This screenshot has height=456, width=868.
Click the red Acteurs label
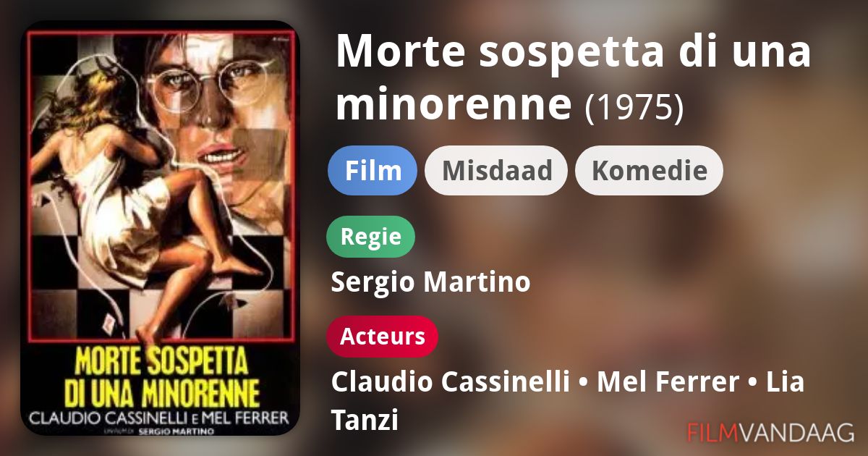pos(383,337)
